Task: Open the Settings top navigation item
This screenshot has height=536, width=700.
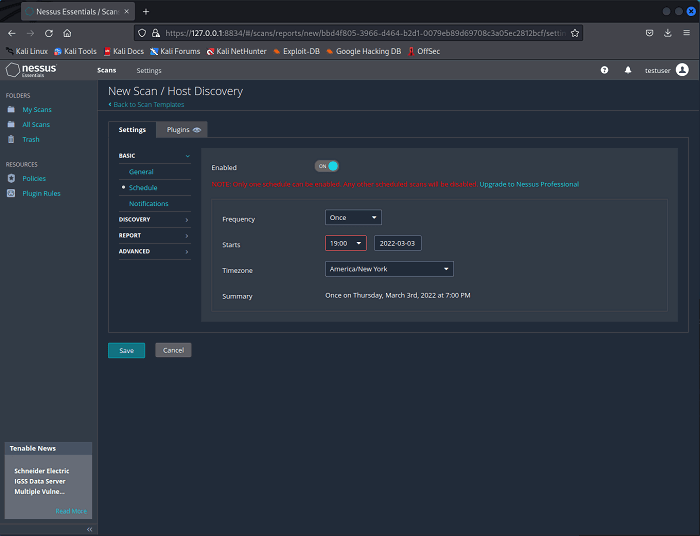Action: [149, 71]
